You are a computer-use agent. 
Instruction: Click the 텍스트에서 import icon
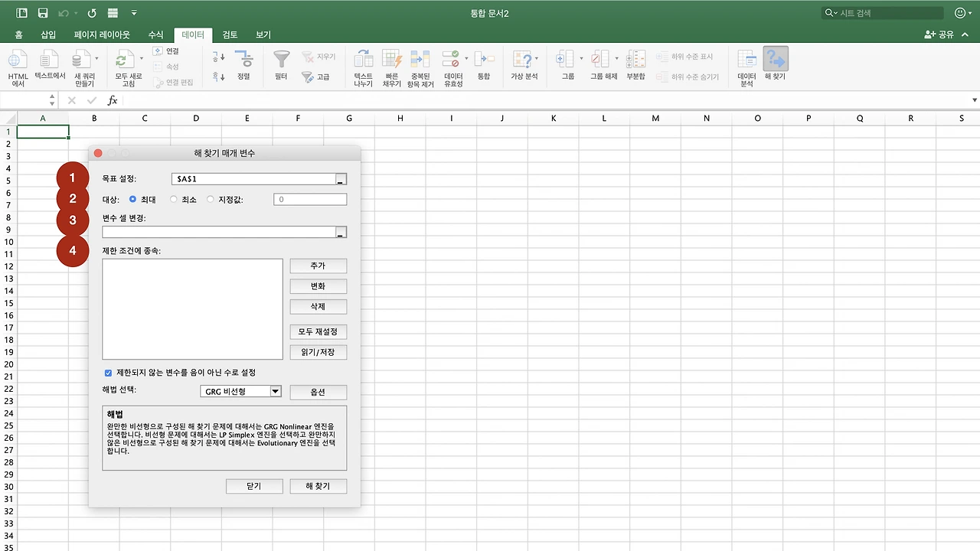(50, 60)
